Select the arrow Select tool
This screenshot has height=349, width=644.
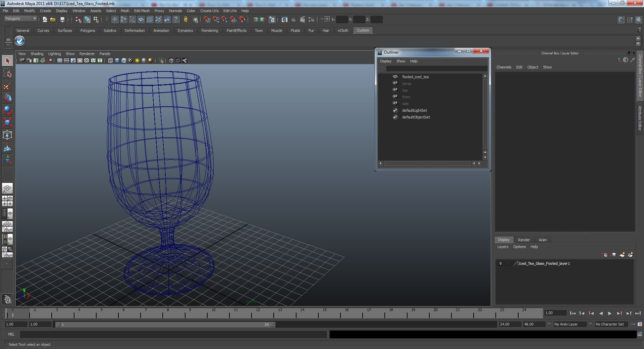click(x=7, y=61)
